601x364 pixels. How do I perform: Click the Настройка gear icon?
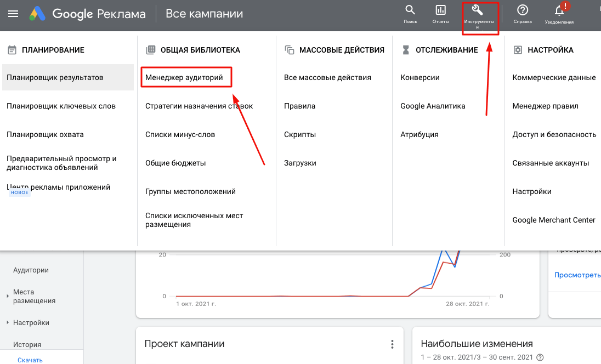518,50
